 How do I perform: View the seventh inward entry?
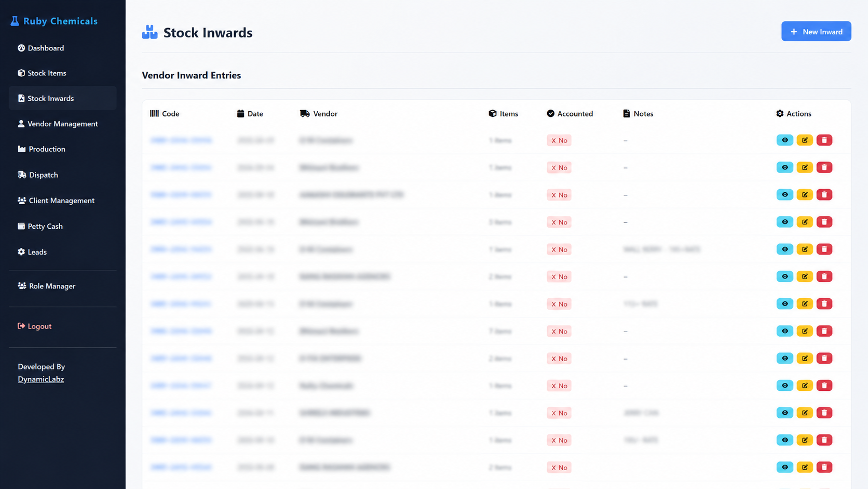pos(784,304)
